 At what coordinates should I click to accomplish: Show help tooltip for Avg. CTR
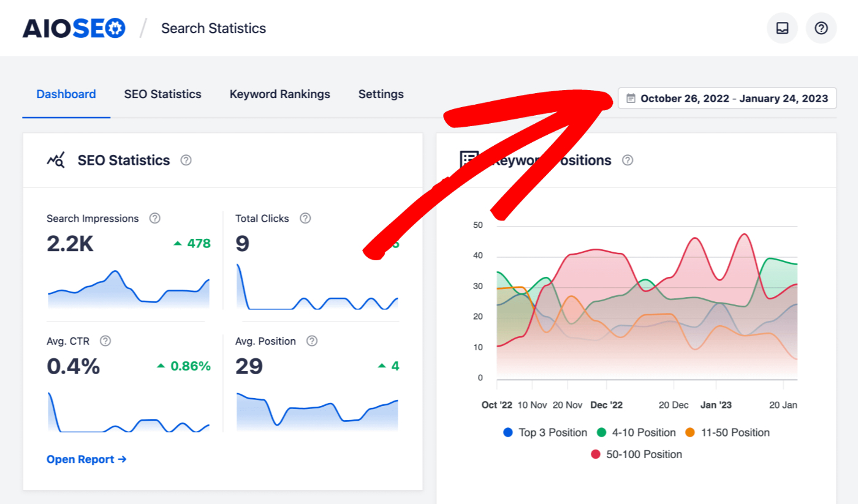coord(105,341)
